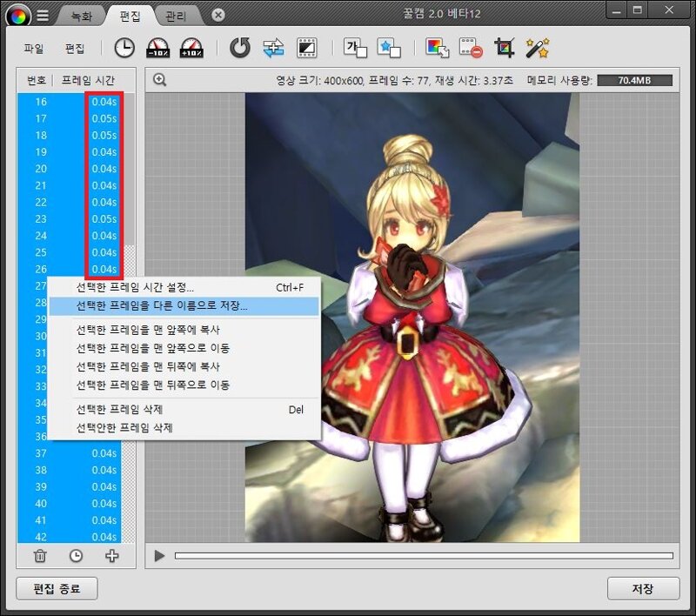This screenshot has height=616, width=696.
Task: Open the 파일 menu
Action: [34, 49]
